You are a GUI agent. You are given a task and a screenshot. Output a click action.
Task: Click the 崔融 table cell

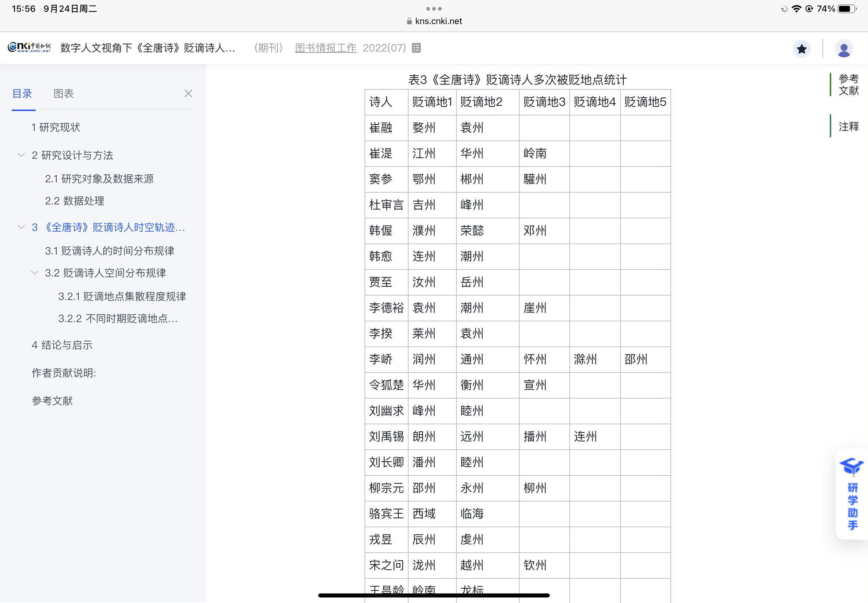[x=386, y=128]
